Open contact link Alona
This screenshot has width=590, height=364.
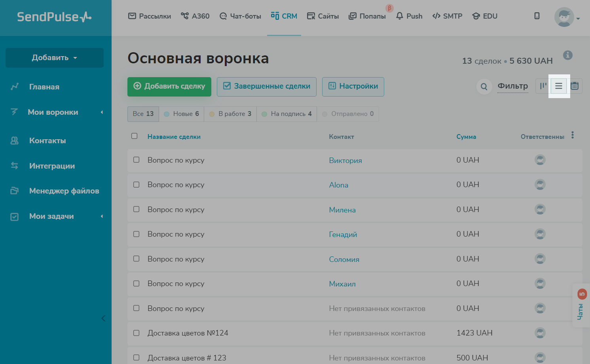pyautogui.click(x=339, y=185)
